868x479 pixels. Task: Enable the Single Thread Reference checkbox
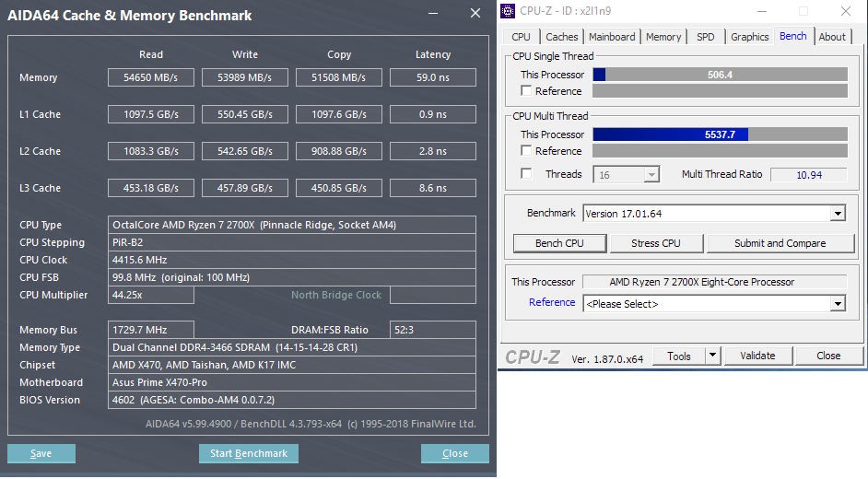526,90
